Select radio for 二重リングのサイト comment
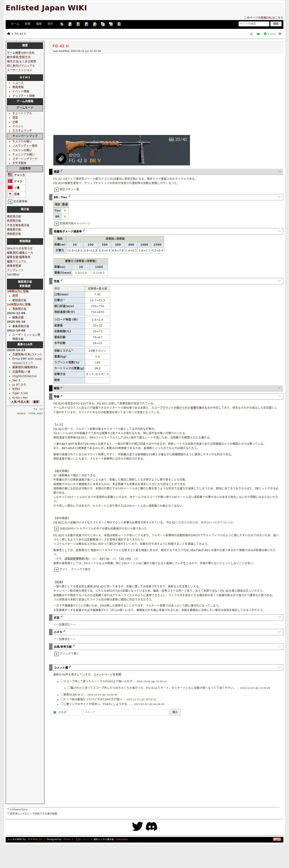Screen dimensions: 289x868 pos(62,704)
